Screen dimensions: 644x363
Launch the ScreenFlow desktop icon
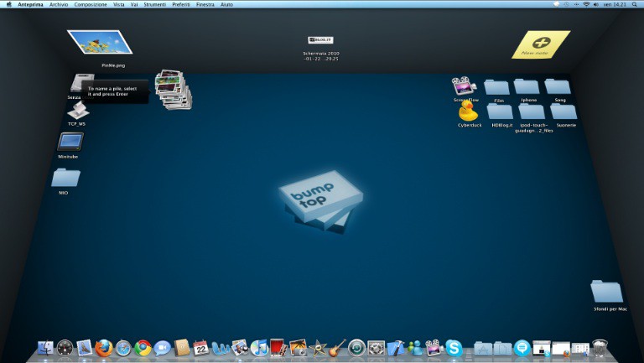click(x=464, y=86)
